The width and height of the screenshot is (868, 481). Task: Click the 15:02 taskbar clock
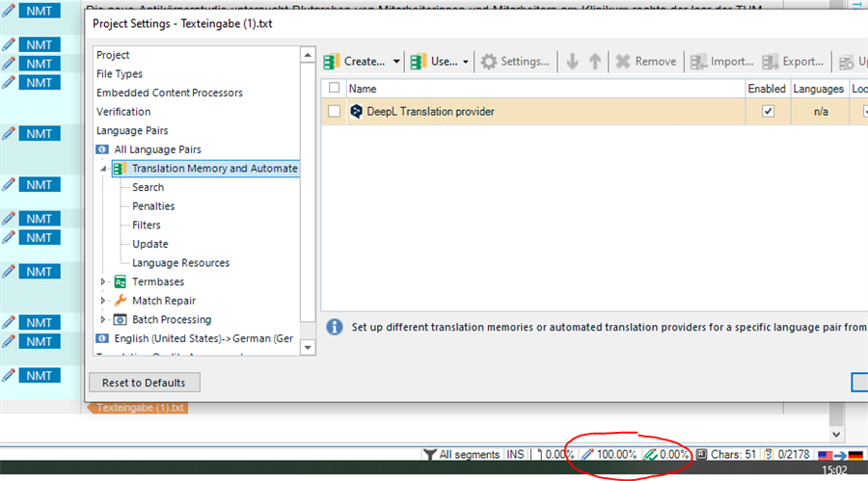(x=833, y=470)
